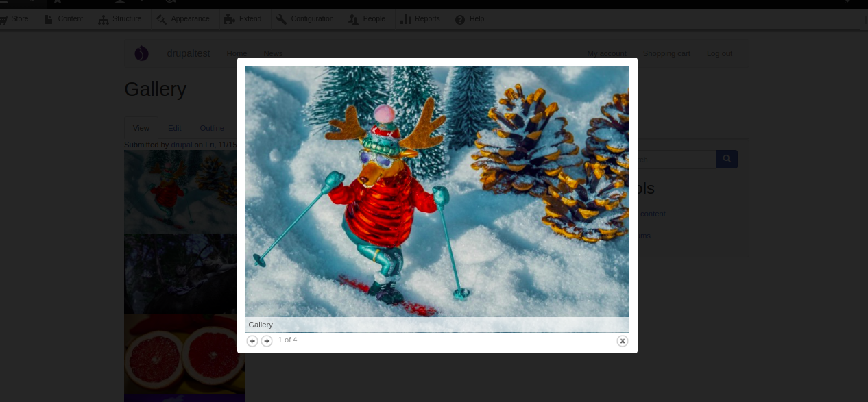Open the Content admin menu
This screenshot has width=868, height=402.
(64, 19)
